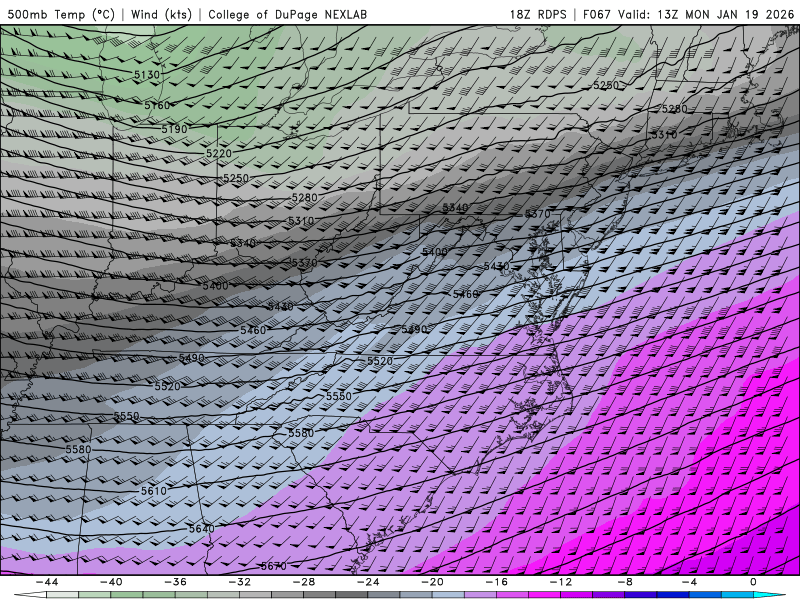This screenshot has height=600, width=800.
Task: Click the 0 colorbar tick label
Action: pyautogui.click(x=754, y=582)
